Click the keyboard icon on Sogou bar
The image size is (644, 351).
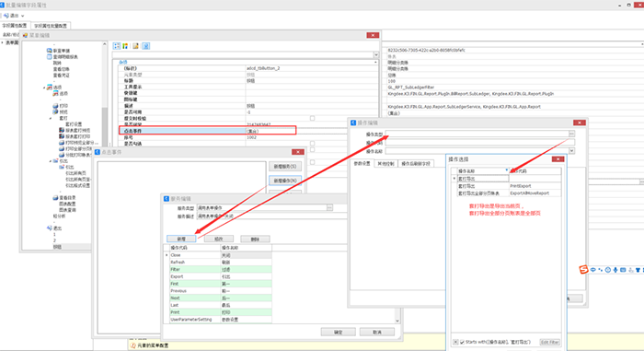point(623,270)
